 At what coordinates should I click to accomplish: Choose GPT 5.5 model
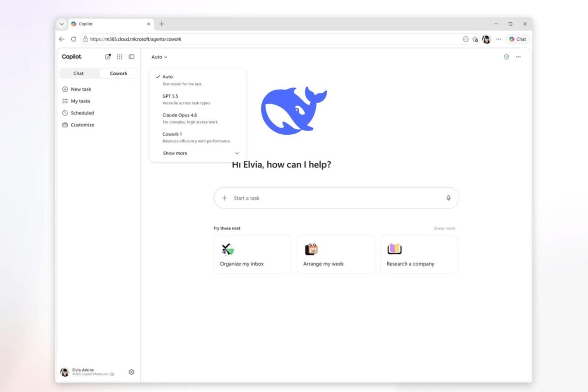point(198,99)
